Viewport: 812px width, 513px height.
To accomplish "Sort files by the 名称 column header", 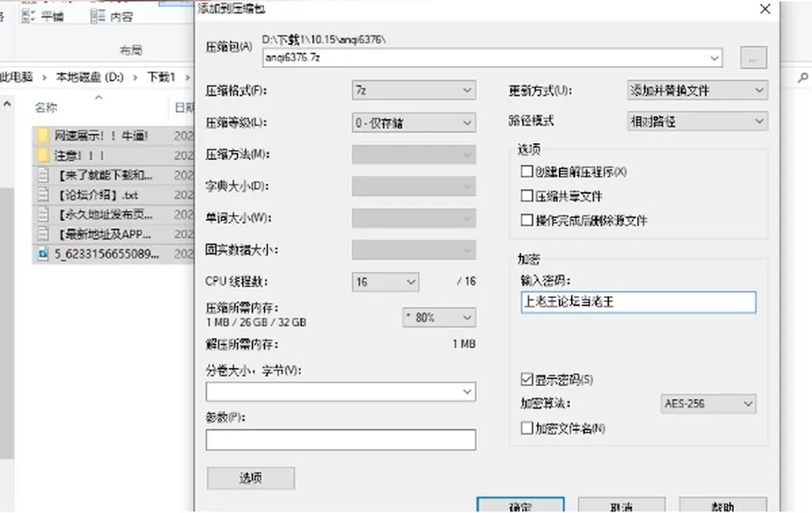I will [46, 108].
